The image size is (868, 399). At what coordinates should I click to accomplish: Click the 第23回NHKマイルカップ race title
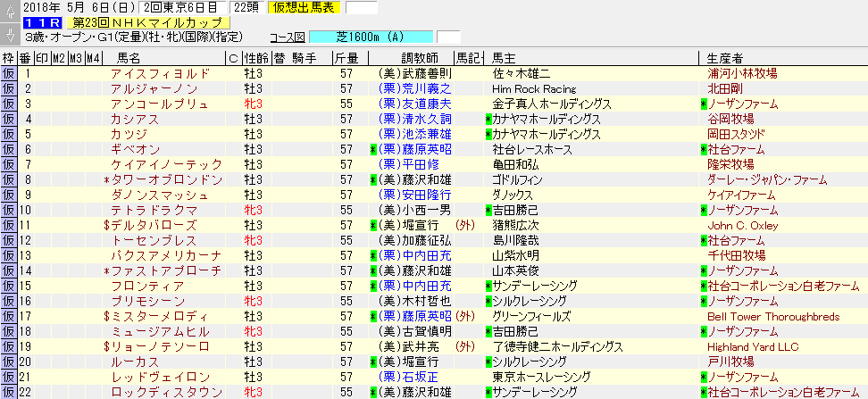(147, 22)
